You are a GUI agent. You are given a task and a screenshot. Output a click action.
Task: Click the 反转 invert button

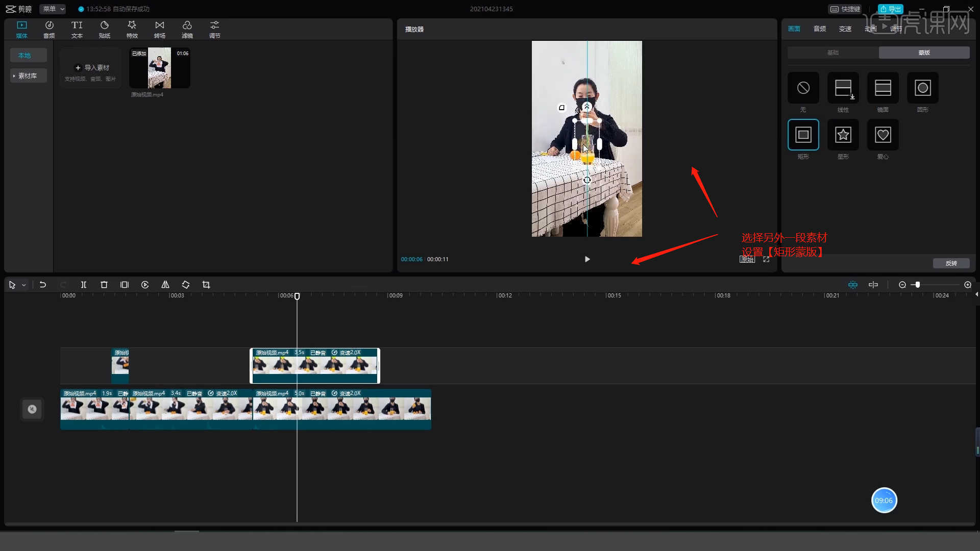click(951, 263)
